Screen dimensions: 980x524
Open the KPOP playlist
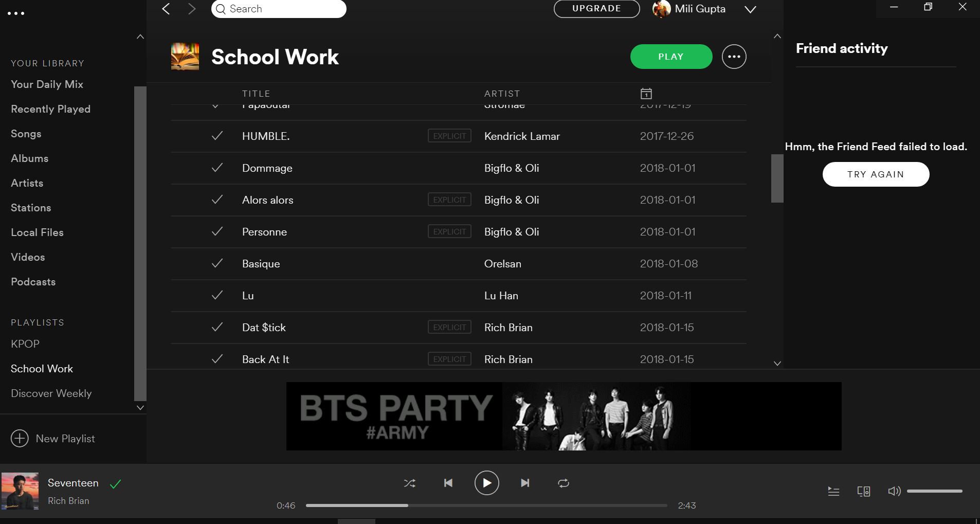click(25, 344)
